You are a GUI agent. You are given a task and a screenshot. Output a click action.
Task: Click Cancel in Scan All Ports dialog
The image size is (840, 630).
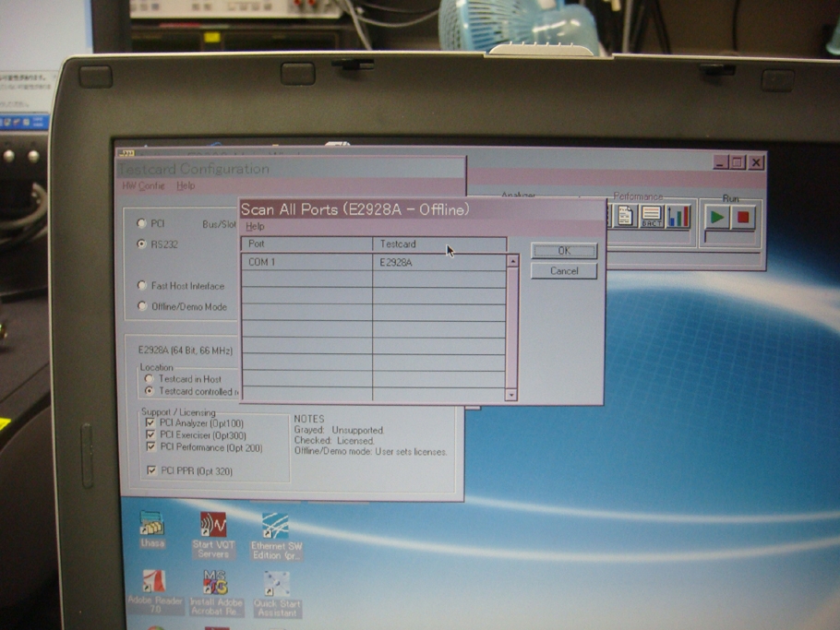[x=564, y=271]
